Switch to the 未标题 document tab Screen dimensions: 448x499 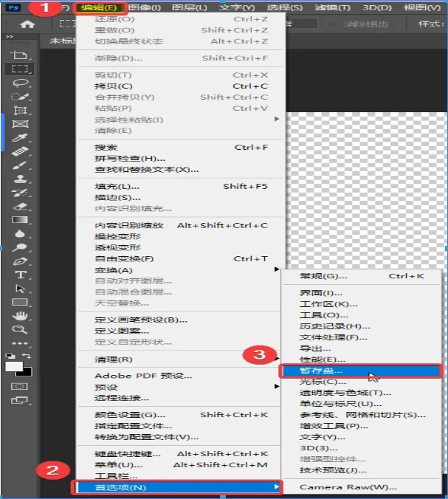[62, 41]
